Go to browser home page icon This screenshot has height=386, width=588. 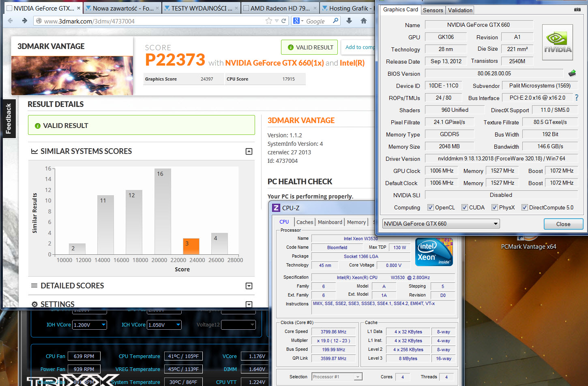click(364, 21)
